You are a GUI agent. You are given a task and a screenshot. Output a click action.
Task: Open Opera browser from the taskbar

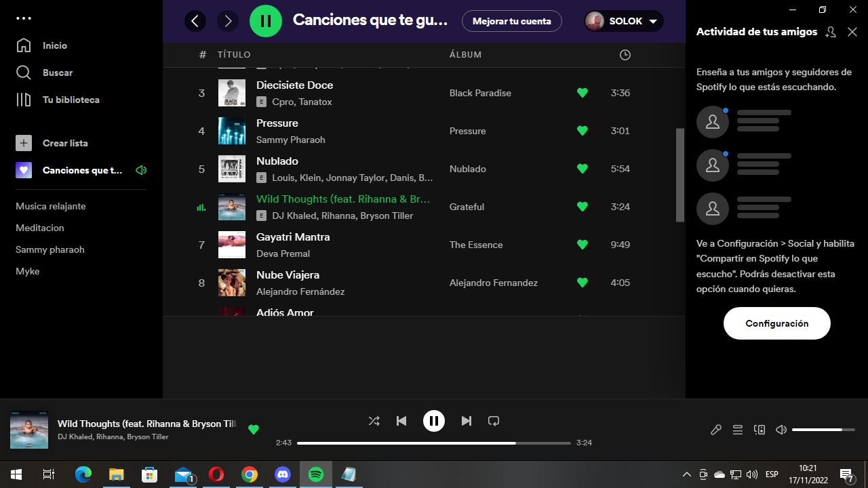point(216,474)
